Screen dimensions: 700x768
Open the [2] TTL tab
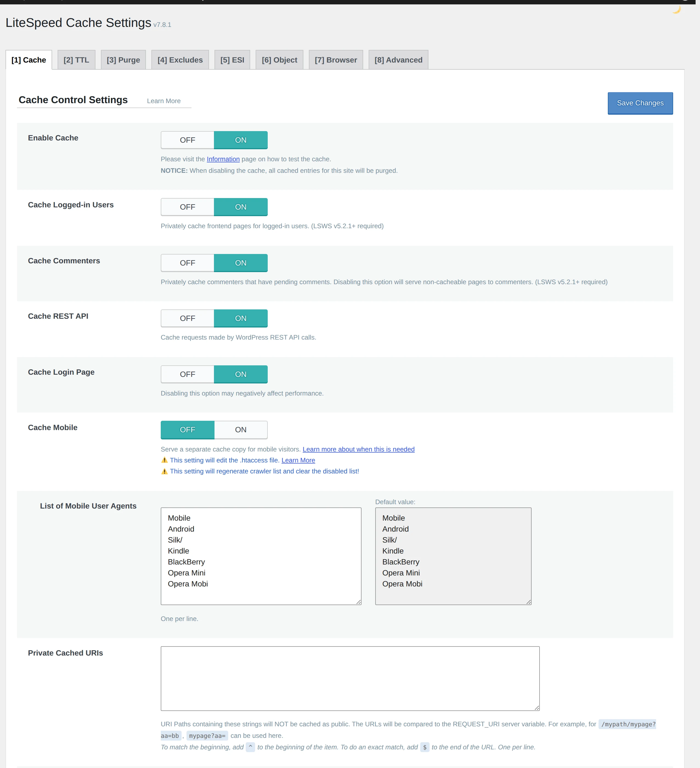[x=76, y=60]
